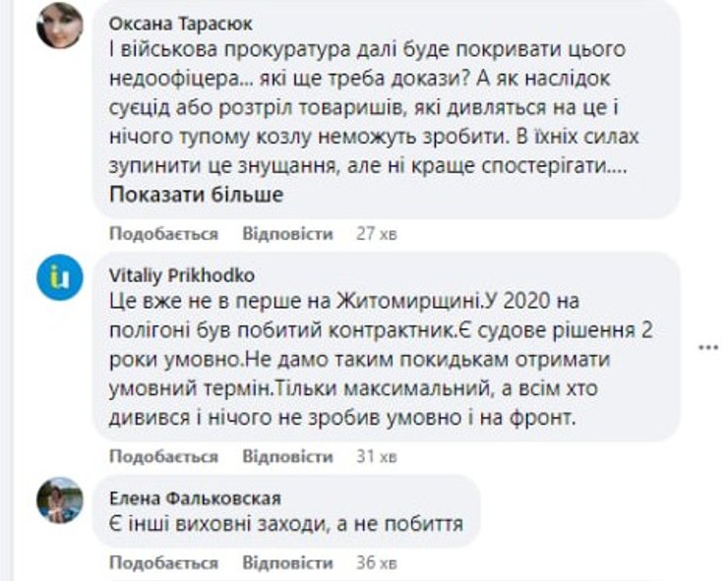
Task: Click Vitaliy Prikhodko's green profile avatar
Action: (x=60, y=277)
